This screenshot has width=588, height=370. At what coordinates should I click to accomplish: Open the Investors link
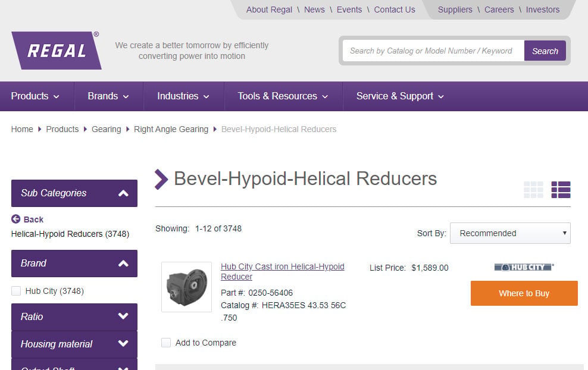543,10
